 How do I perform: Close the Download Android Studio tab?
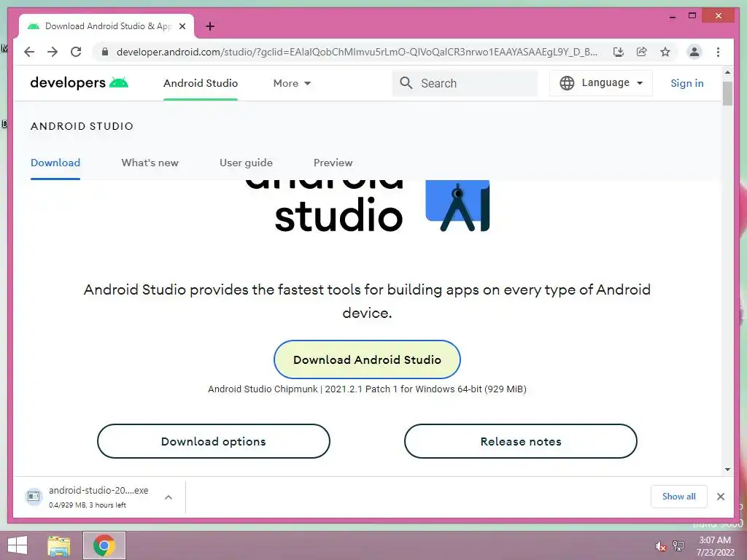click(x=182, y=26)
